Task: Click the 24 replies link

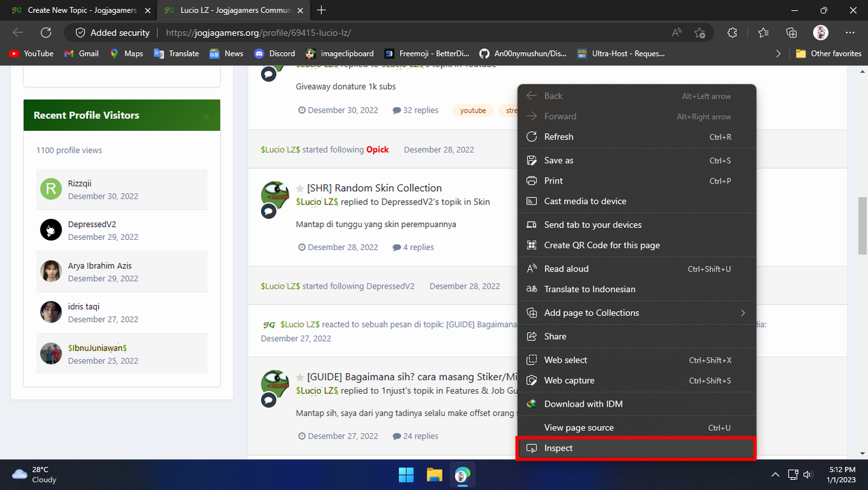Action: (x=416, y=436)
